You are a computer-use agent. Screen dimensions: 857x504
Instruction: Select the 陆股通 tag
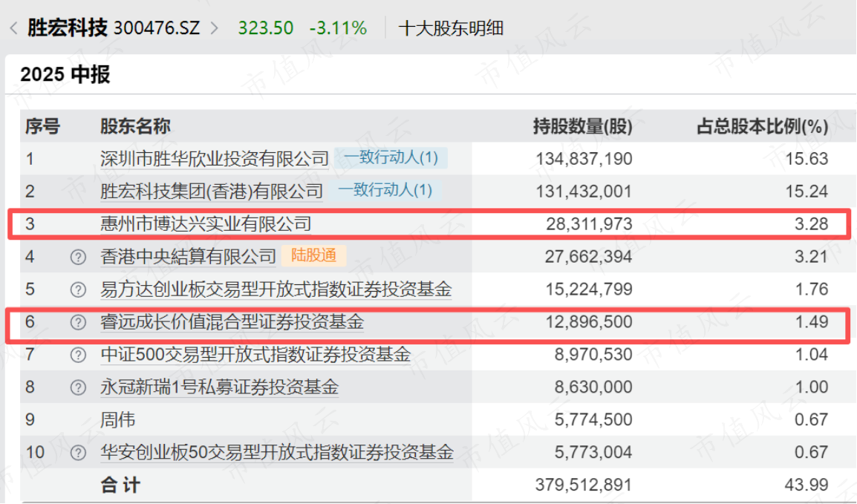[313, 255]
